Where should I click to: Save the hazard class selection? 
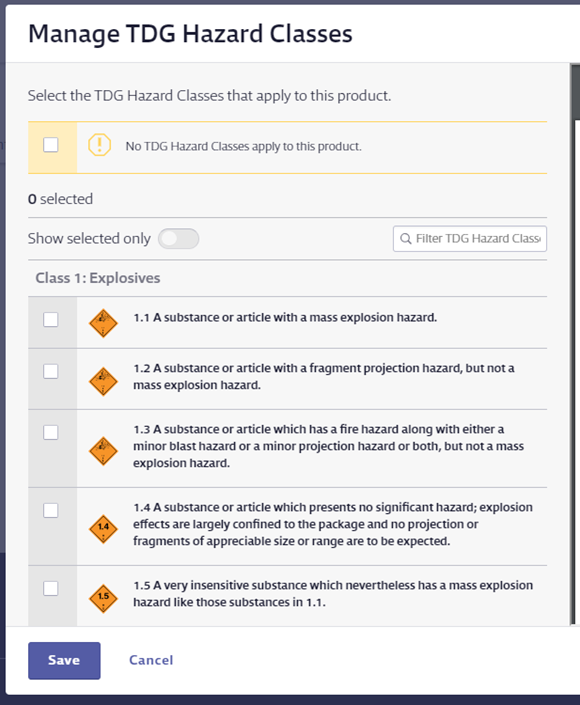64,660
